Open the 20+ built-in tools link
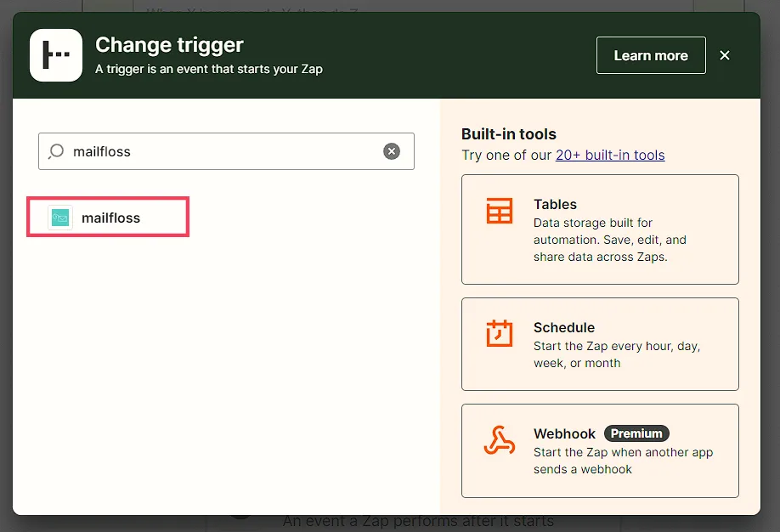The width and height of the screenshot is (780, 532). (610, 155)
